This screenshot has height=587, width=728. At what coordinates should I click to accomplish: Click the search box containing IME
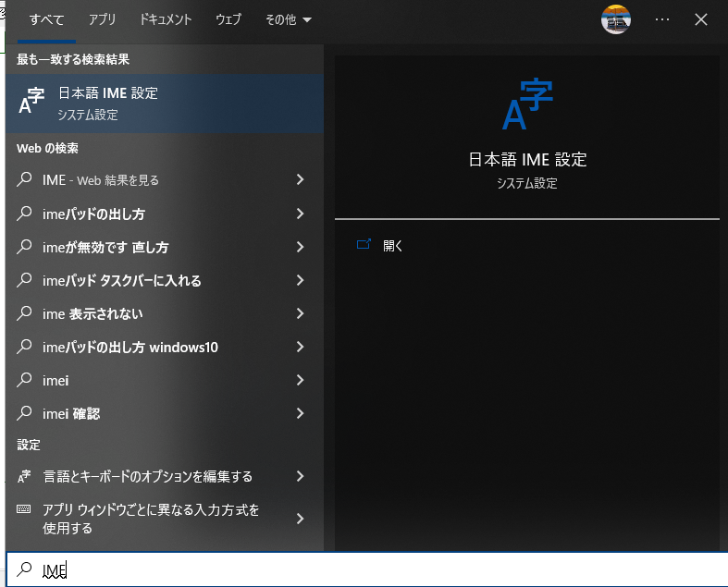[367, 569]
